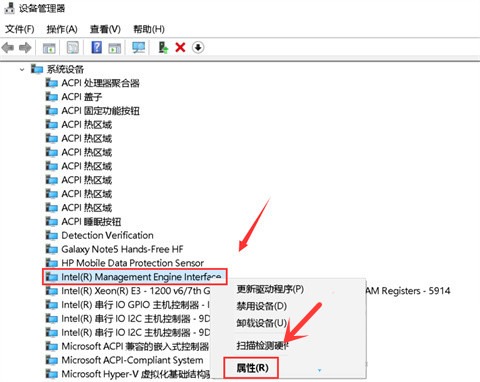Click the scan hardware changes monitor icon
This screenshot has height=382, width=480.
139,47
